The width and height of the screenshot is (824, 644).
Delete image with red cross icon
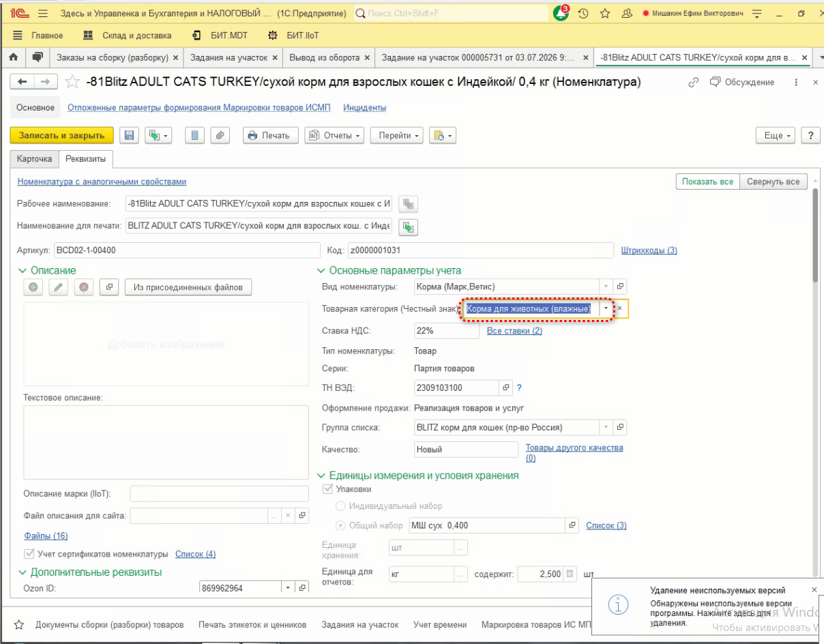point(84,287)
